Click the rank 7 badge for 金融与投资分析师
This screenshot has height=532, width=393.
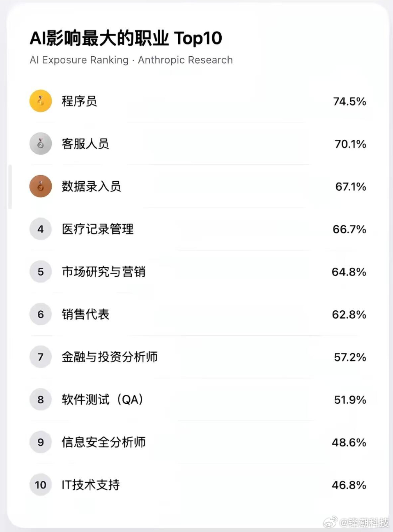[x=41, y=357]
